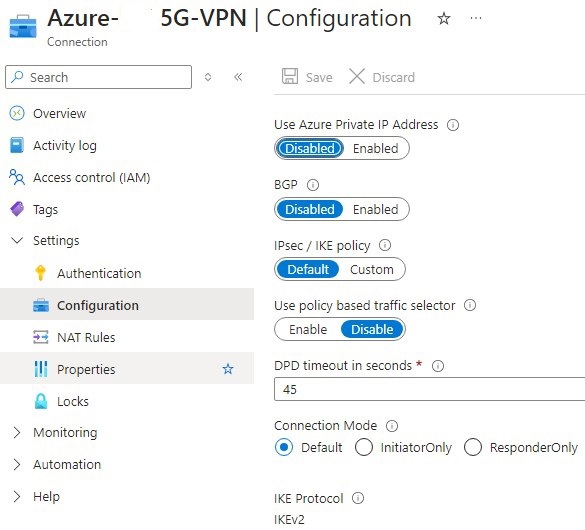The width and height of the screenshot is (585, 530).
Task: Switch IPsec / IKE policy to Custom
Action: [x=372, y=269]
